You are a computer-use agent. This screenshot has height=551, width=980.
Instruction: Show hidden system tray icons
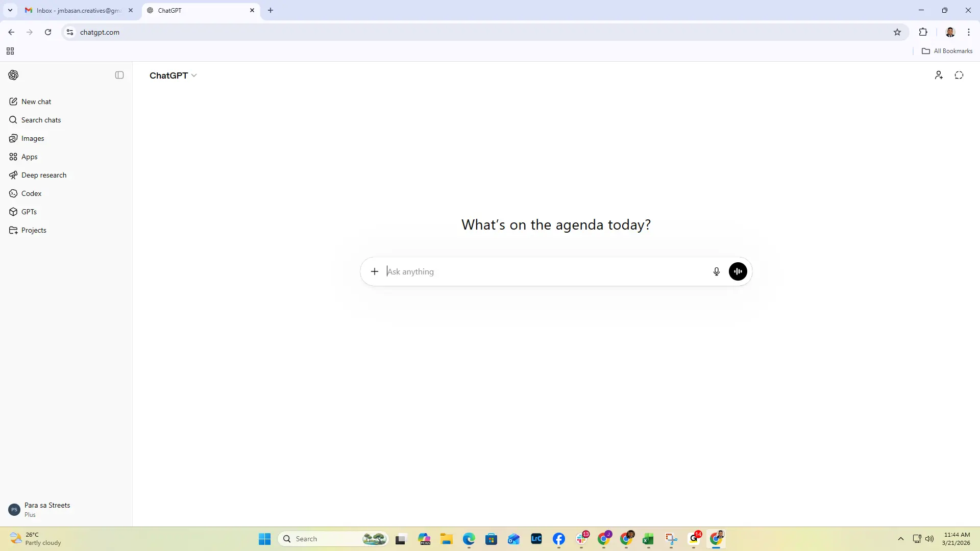tap(901, 539)
